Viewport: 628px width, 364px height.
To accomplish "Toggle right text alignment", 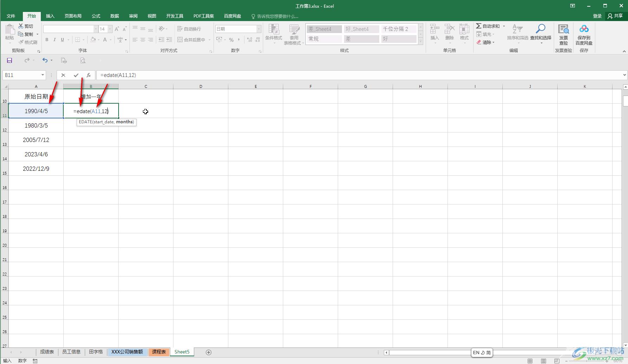I will [x=151, y=40].
